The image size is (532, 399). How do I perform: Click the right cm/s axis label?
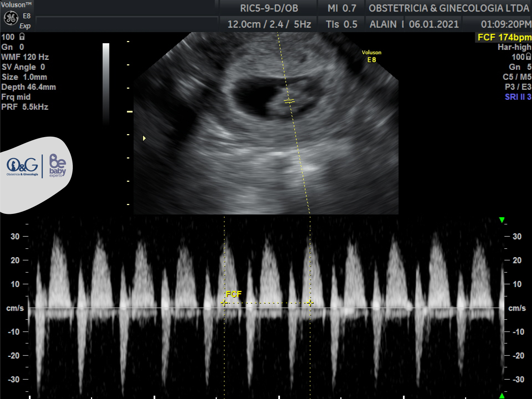pos(517,308)
